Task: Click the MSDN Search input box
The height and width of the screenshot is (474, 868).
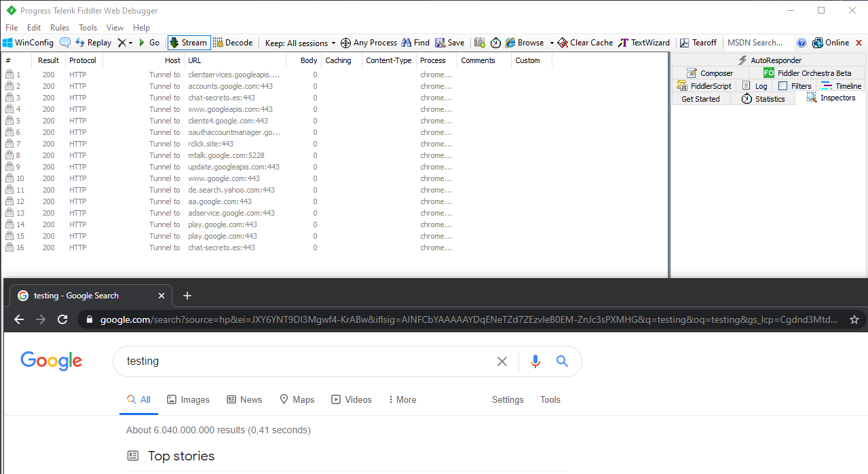Action: [757, 43]
